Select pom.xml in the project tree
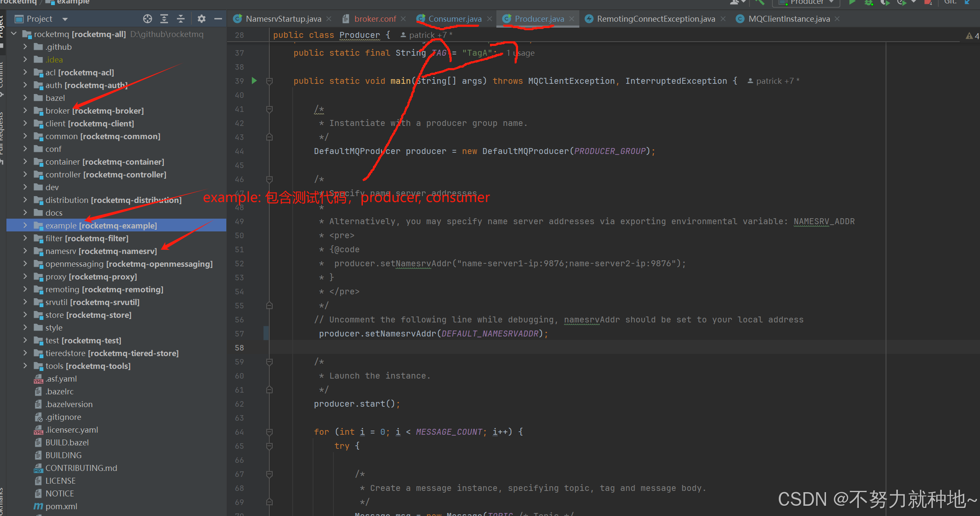The height and width of the screenshot is (516, 980). tap(61, 506)
